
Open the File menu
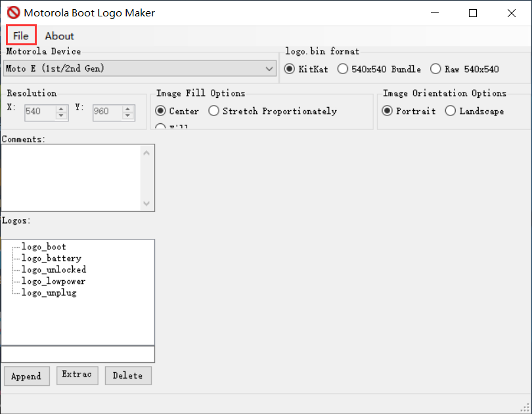[21, 35]
